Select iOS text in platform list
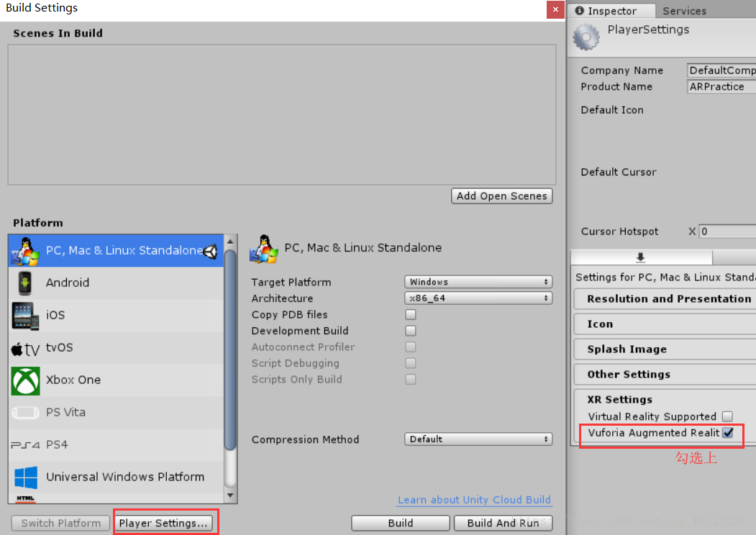 [x=55, y=315]
